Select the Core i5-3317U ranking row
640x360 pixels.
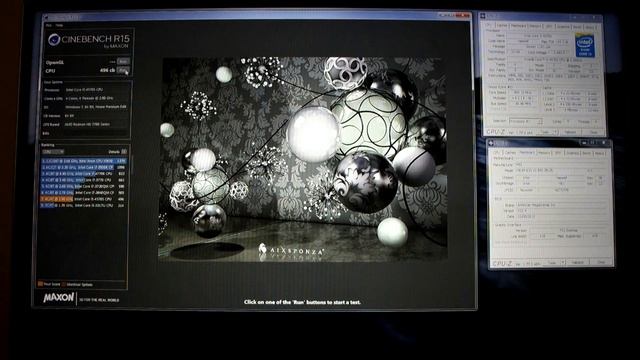[84, 206]
